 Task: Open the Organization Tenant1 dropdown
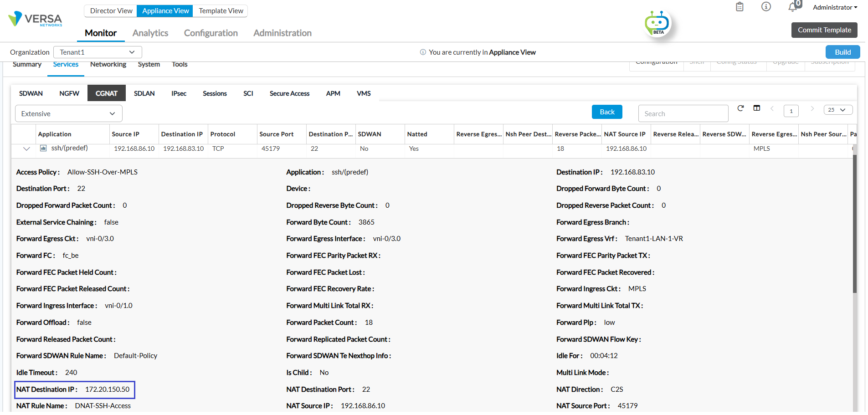coord(98,52)
